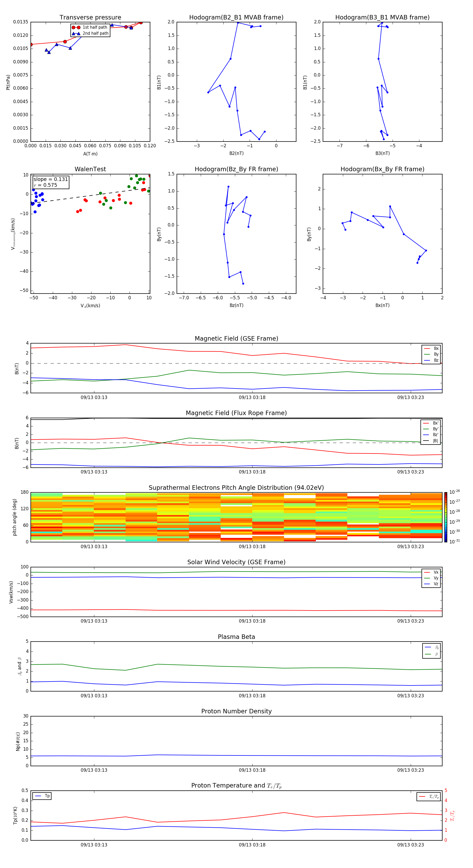
Task: Click the 'V_remaining(km/s)' y-axis label
Action: (13, 234)
